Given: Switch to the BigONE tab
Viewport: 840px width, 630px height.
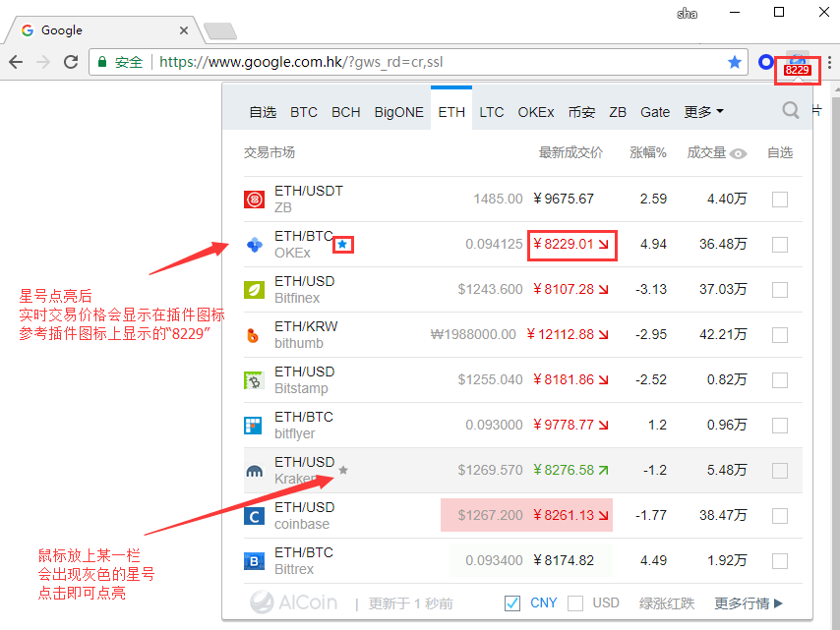Looking at the screenshot, I should click(x=398, y=112).
